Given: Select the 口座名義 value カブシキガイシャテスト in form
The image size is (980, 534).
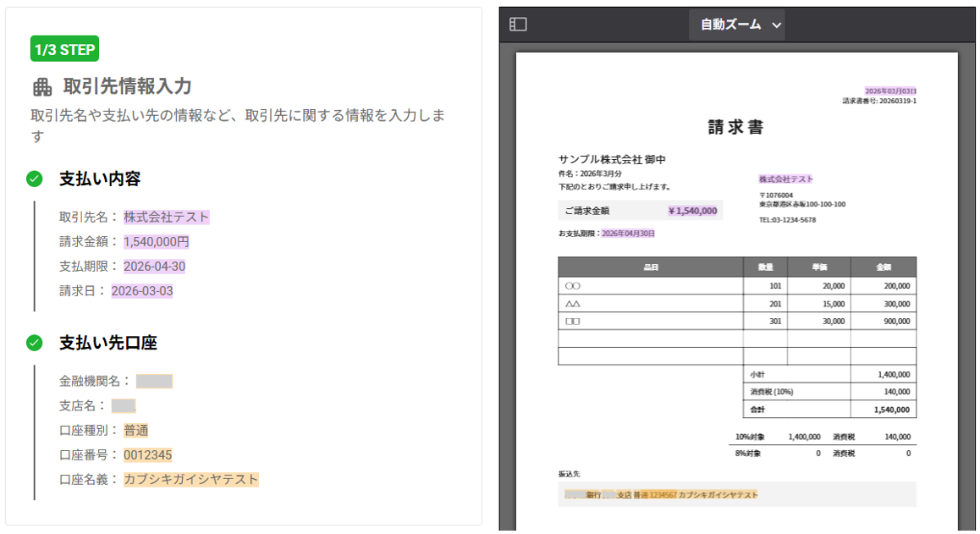Looking at the screenshot, I should click(190, 480).
